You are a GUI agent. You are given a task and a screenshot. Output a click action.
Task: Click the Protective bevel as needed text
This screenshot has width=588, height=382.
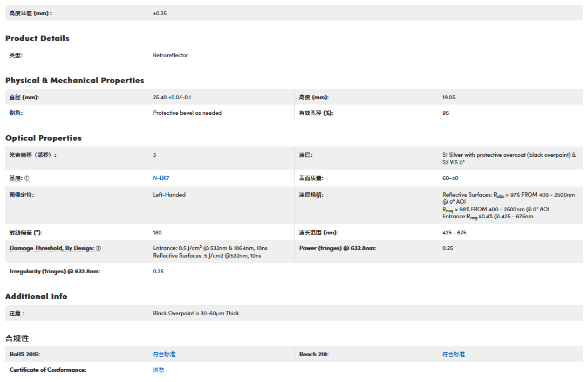tap(187, 113)
